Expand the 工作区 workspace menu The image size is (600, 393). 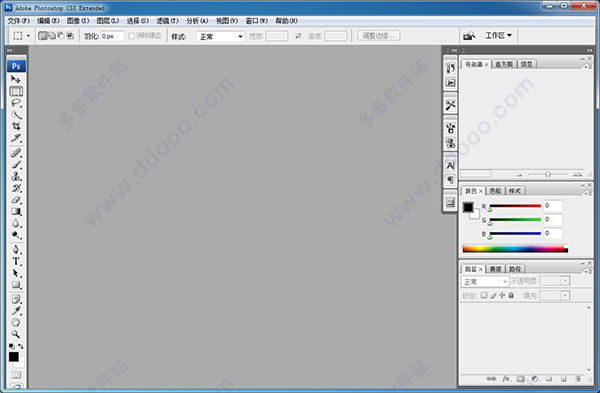[498, 36]
